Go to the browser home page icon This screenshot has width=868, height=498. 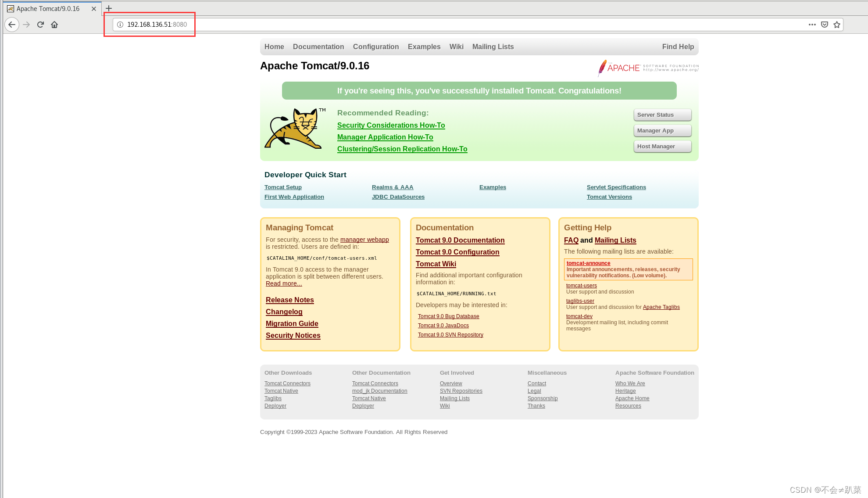[x=54, y=25]
